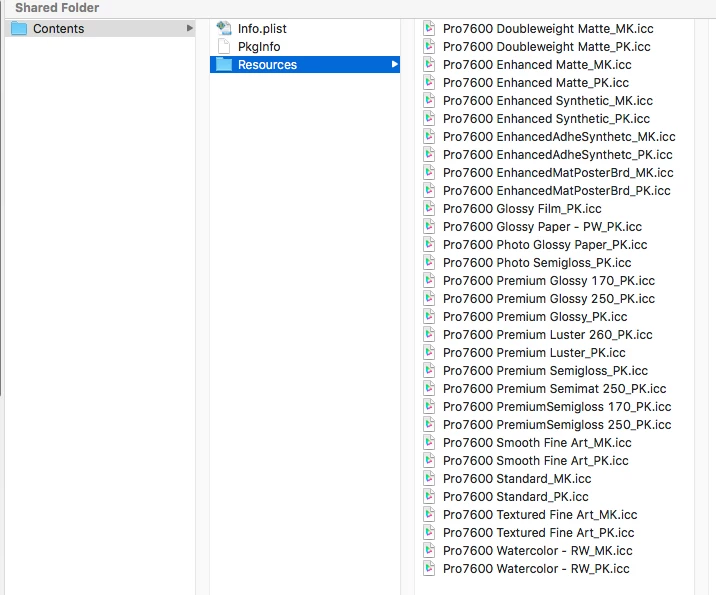This screenshot has width=716, height=595.
Task: Click icon of Pro7600 Doubleweight Matte_MK.icc
Action: coord(429,28)
